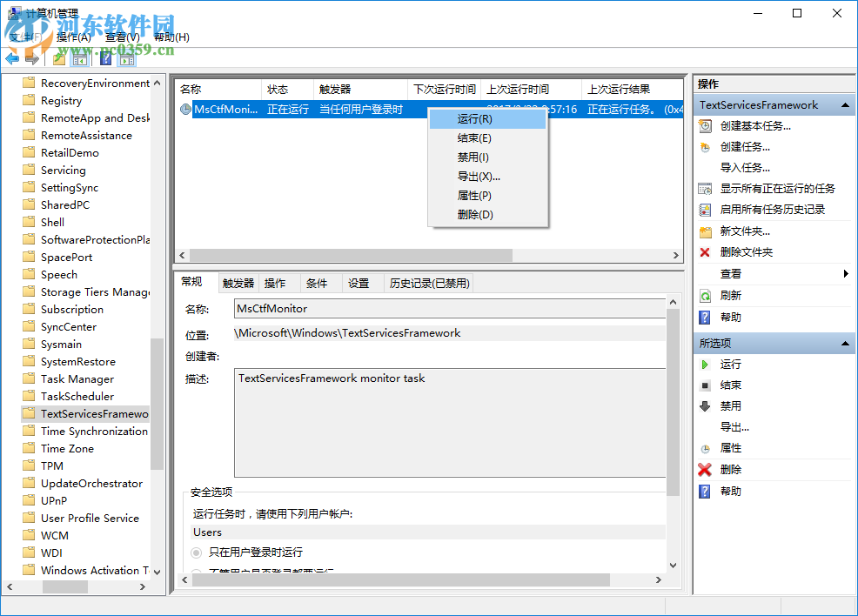Select the TaskScheduler folder in the tree
Screen dimensions: 858x616
coord(77,396)
